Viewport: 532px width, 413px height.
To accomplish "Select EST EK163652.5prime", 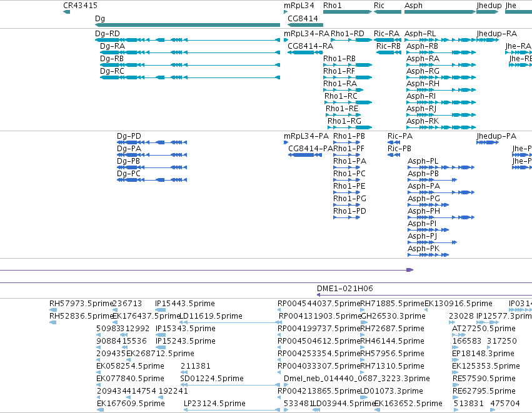I will point(378,410).
